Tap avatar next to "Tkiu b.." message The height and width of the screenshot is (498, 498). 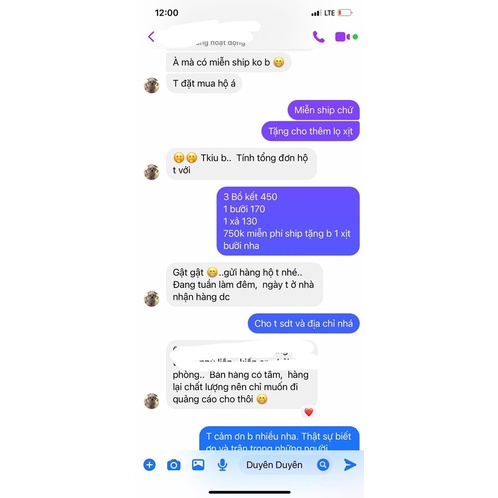pyautogui.click(x=152, y=172)
